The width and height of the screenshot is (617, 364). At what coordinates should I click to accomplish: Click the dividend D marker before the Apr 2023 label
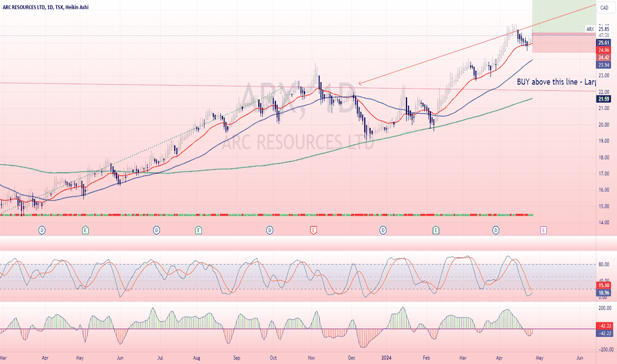tap(42, 230)
